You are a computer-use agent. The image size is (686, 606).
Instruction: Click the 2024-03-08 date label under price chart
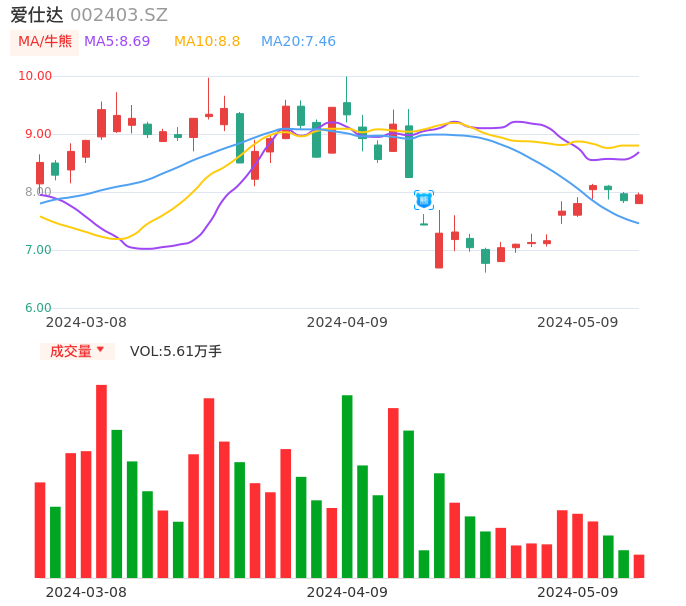[x=86, y=322]
